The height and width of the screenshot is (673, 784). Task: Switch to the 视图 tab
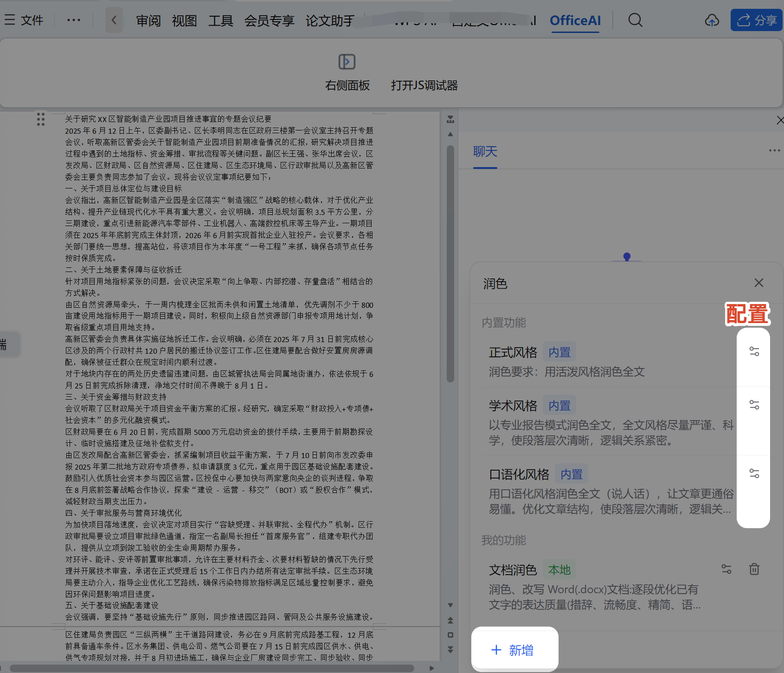185,20
